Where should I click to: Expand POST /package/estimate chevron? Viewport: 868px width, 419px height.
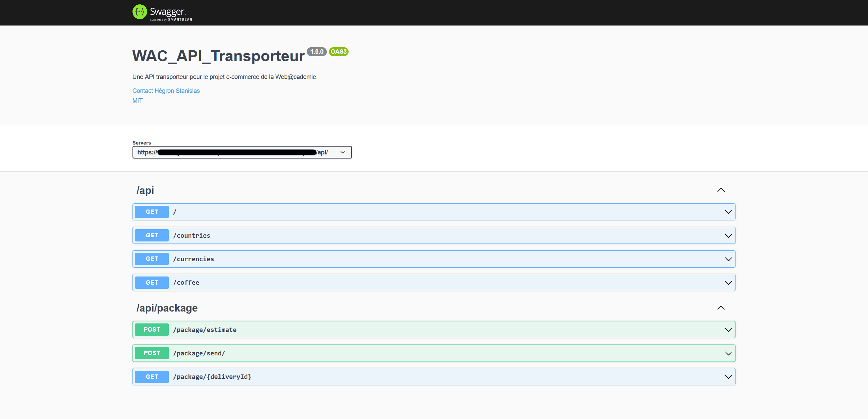tap(728, 330)
